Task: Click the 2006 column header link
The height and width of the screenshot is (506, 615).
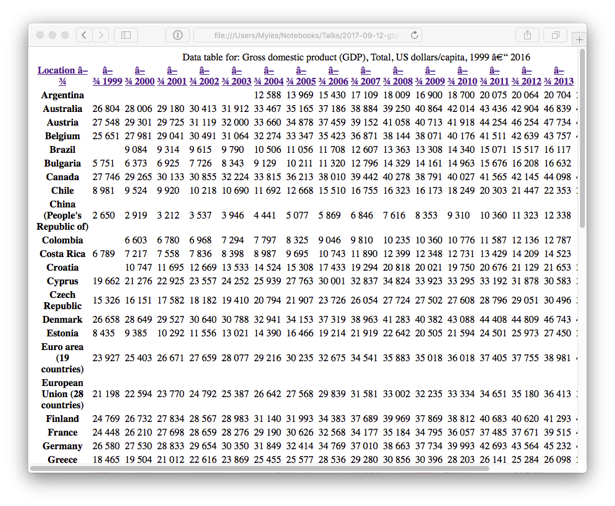Action: pyautogui.click(x=333, y=81)
